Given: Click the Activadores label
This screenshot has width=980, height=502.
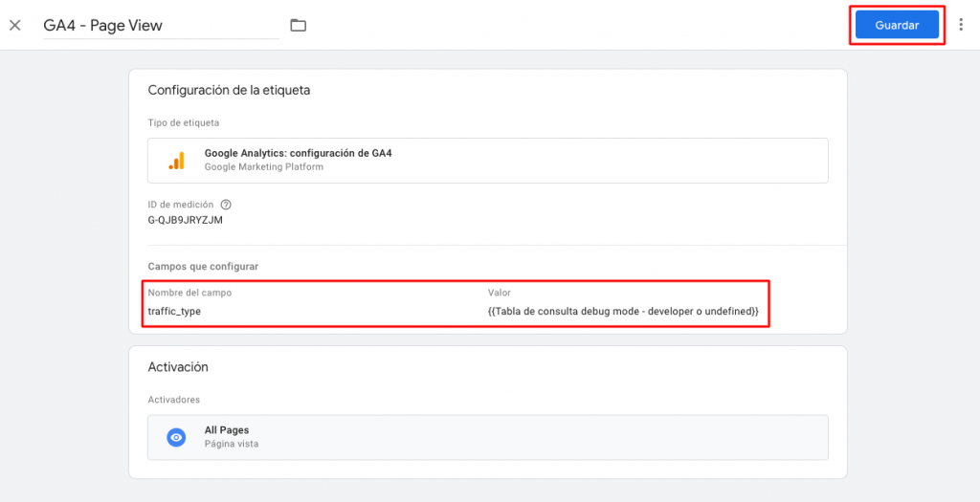Looking at the screenshot, I should pyautogui.click(x=174, y=400).
